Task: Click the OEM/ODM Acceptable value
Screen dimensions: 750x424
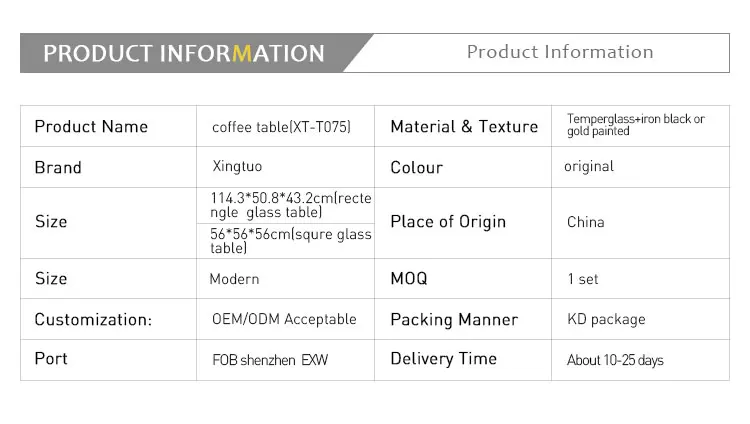Action: tap(284, 319)
